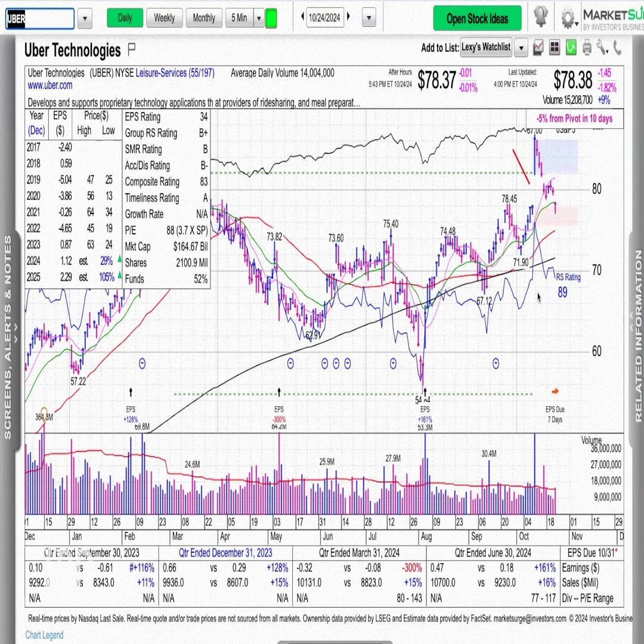Click the Average Daily Volume 14,004,000 text
The width and height of the screenshot is (644, 644).
click(282, 73)
